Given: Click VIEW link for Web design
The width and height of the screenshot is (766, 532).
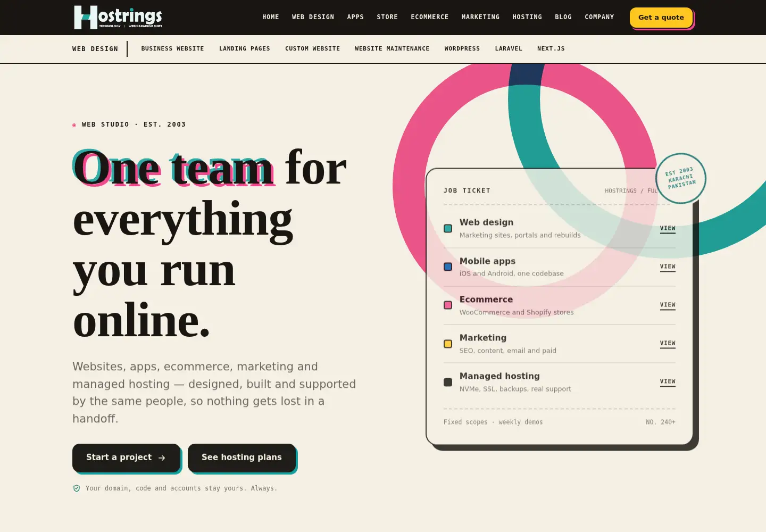Looking at the screenshot, I should click(x=668, y=229).
